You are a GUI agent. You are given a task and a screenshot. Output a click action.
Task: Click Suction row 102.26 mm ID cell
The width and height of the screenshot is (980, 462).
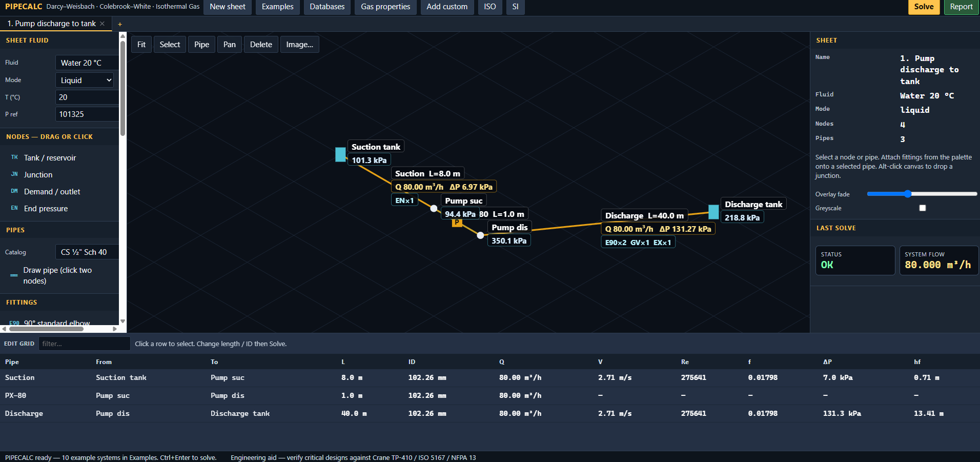[427, 378]
